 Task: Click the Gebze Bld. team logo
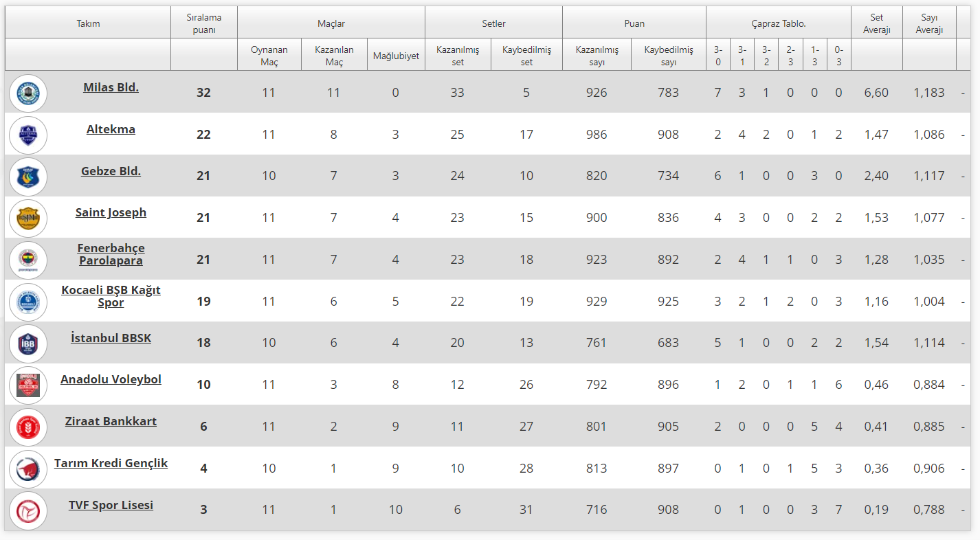click(x=28, y=177)
